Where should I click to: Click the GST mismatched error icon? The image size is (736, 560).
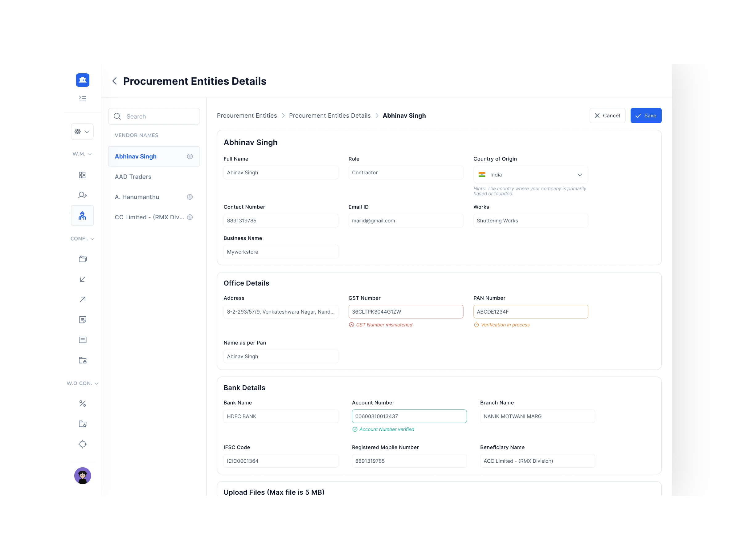(351, 325)
